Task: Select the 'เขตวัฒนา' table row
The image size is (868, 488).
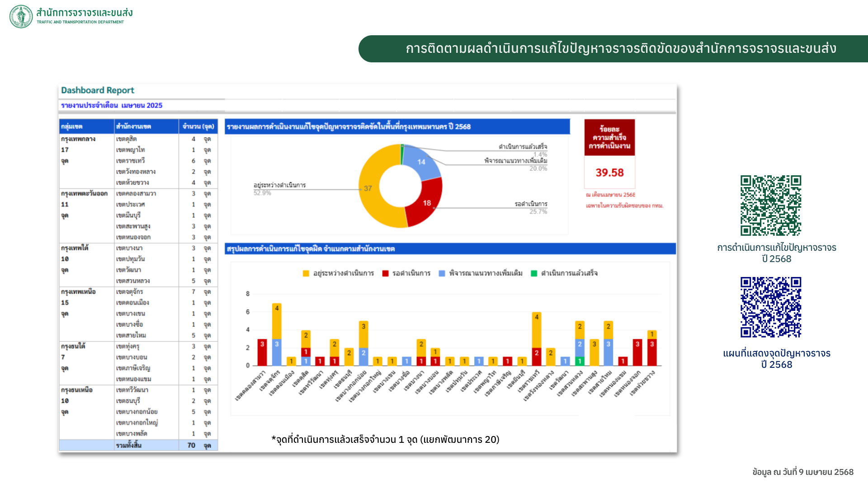Action: (166, 270)
